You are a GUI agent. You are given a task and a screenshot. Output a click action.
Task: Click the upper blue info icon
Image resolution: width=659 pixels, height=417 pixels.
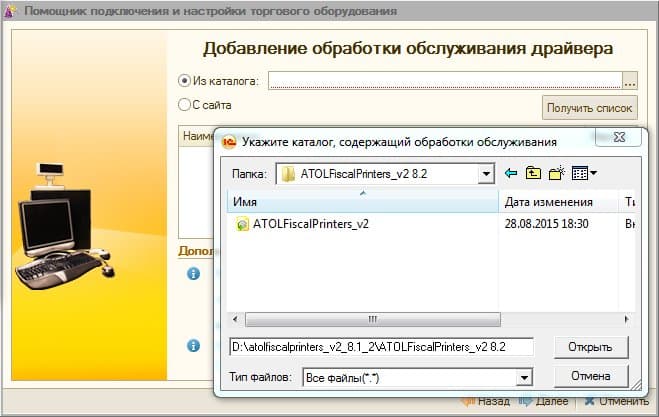[193, 274]
